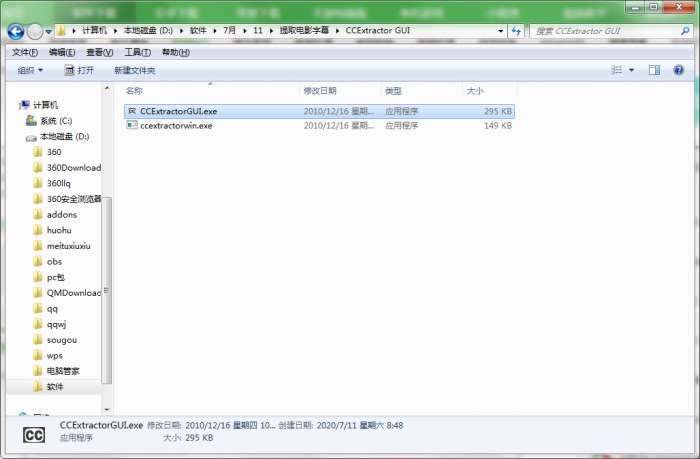
Task: Open the 360 folder in tree
Action: pyautogui.click(x=54, y=152)
